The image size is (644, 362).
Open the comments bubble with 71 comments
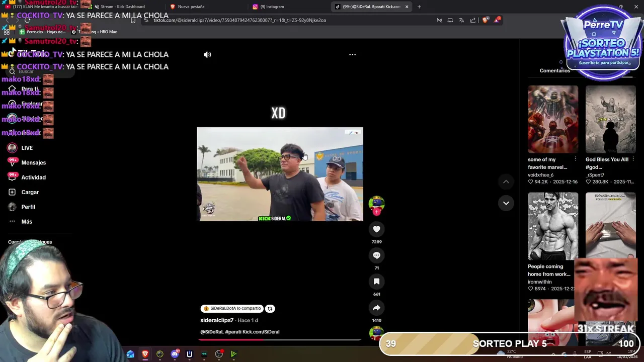[376, 255]
